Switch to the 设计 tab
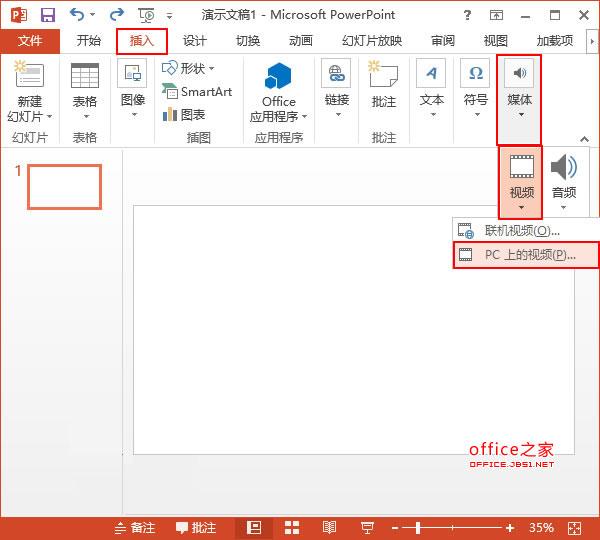The height and width of the screenshot is (540, 600). tap(194, 41)
